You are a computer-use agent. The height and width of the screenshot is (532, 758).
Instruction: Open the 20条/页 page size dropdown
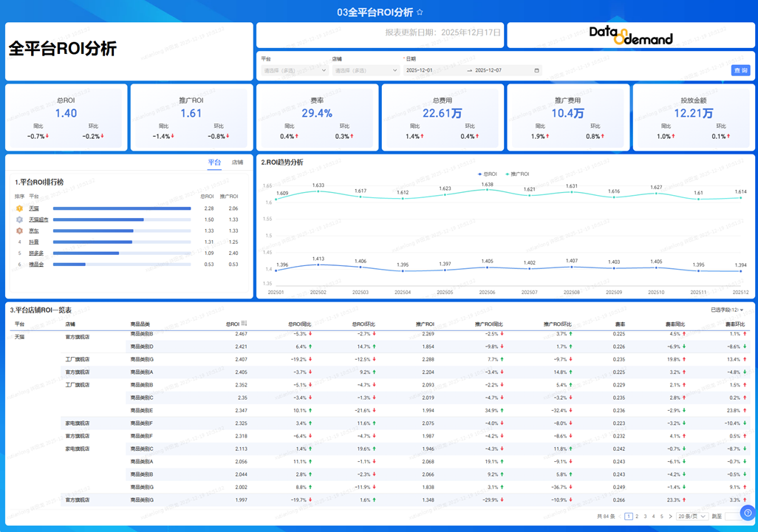click(x=693, y=516)
